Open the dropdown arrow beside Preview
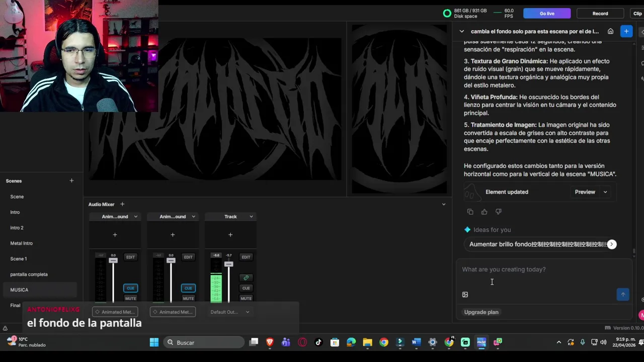Screen dimensions: 644x362 (605, 192)
